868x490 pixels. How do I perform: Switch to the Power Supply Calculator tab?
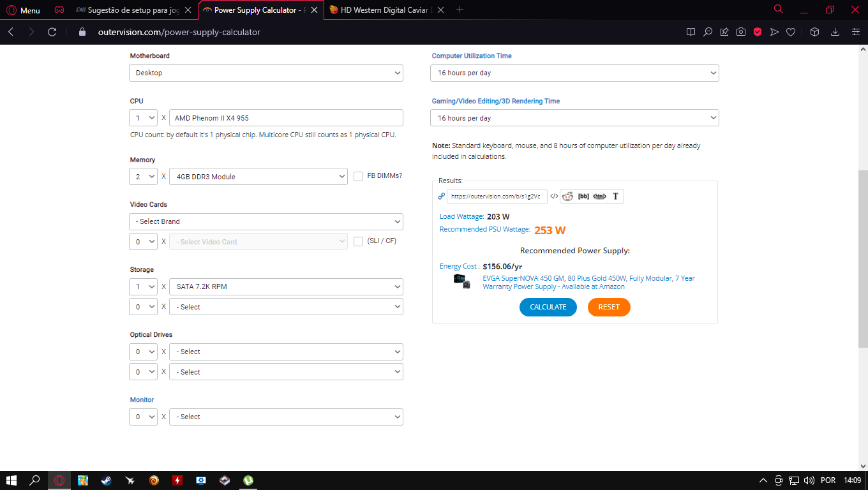pyautogui.click(x=260, y=10)
